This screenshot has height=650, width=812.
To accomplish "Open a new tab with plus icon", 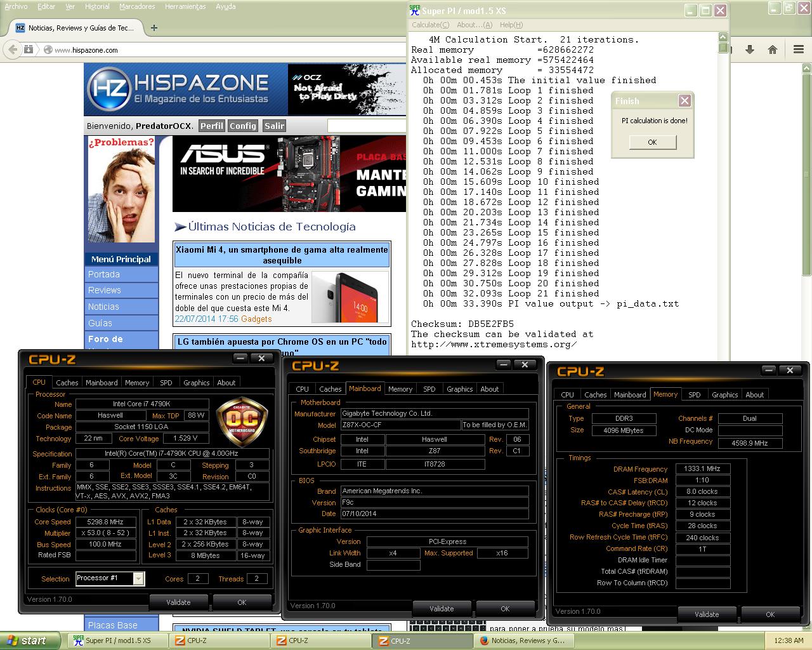I will [154, 27].
